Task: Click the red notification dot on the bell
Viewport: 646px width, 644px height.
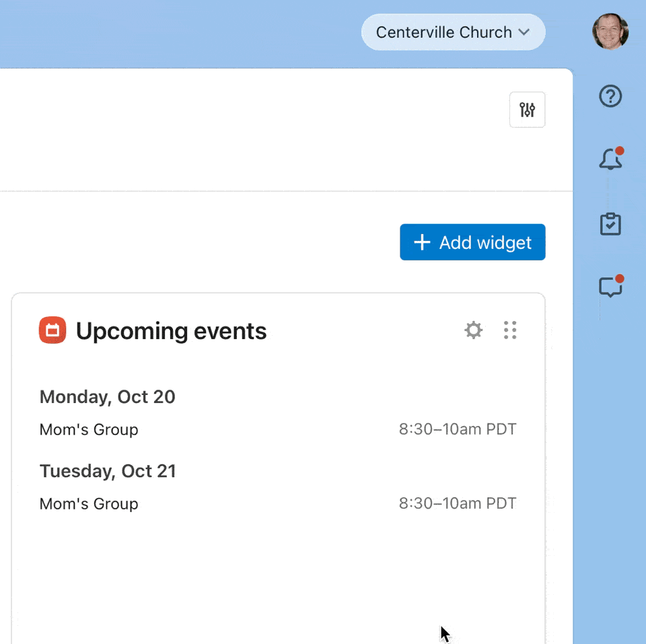Action: [620, 151]
